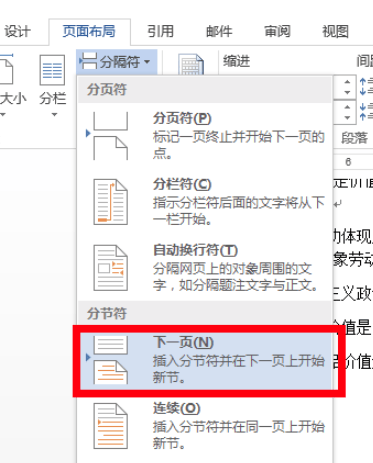The image size is (373, 463).
Task: Click the column break icon beside 分栏符(C)
Action: (110, 202)
